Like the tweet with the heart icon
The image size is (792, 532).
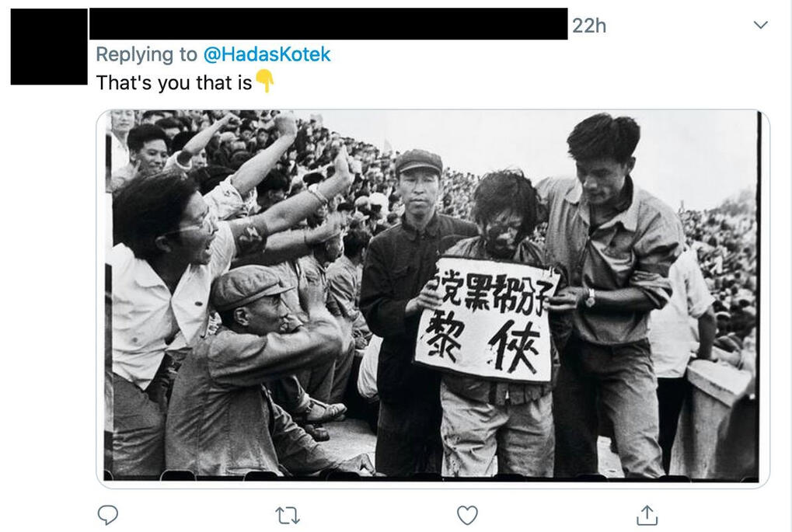[x=467, y=516]
